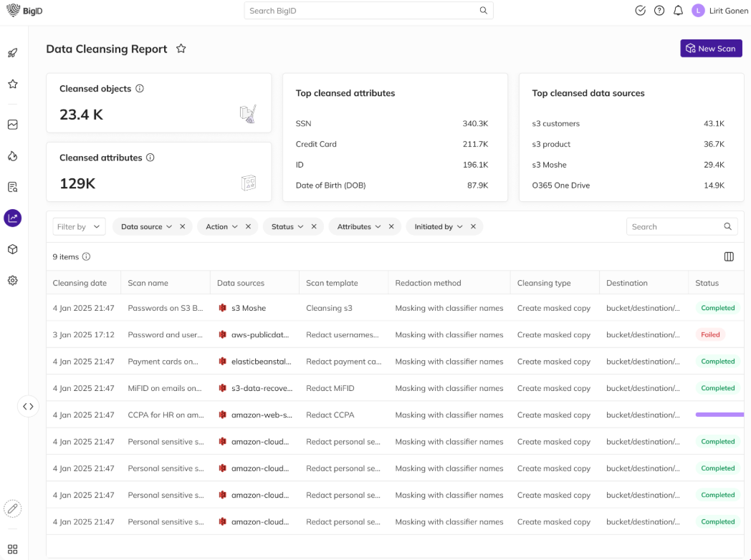751x560 pixels.
Task: Click the cube icon in the sidebar
Action: [12, 249]
